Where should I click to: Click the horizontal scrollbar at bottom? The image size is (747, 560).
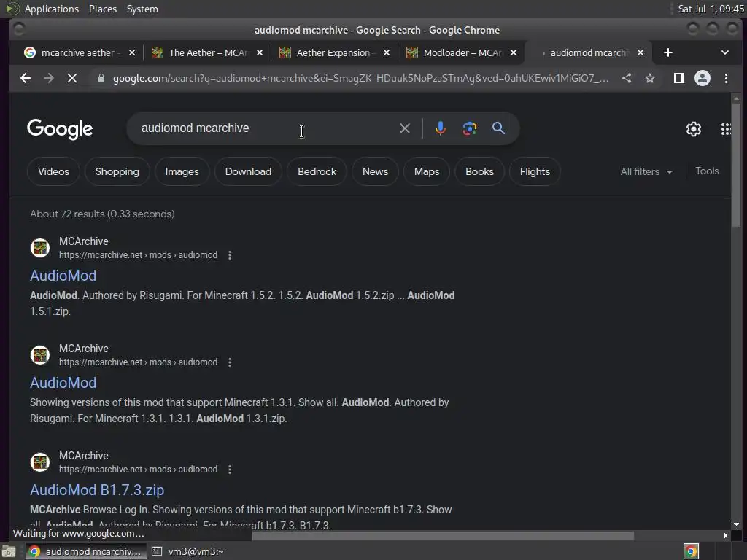click(443, 536)
